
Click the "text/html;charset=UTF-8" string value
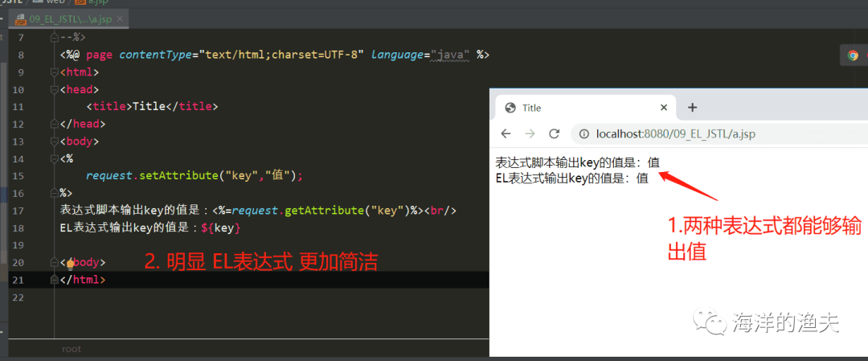point(282,55)
